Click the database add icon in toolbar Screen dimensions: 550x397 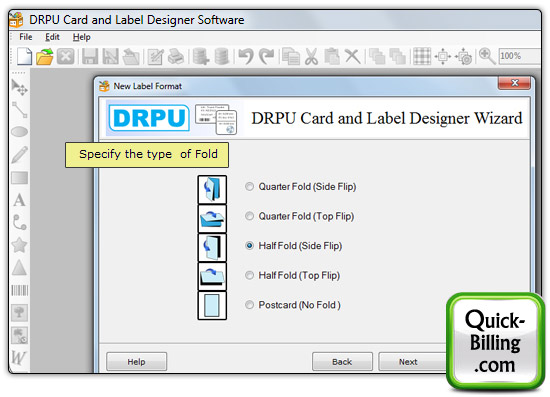pos(201,56)
